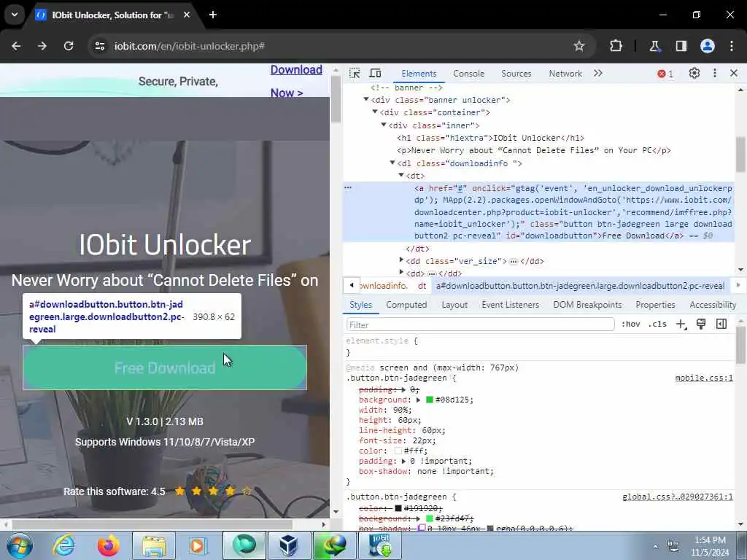Viewport: 747px width, 560px height.
Task: Open the Accessibility tab
Action: [713, 305]
